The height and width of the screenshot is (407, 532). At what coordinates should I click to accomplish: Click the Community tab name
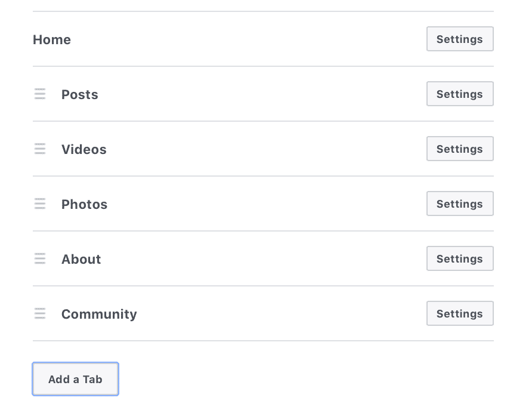coord(99,314)
